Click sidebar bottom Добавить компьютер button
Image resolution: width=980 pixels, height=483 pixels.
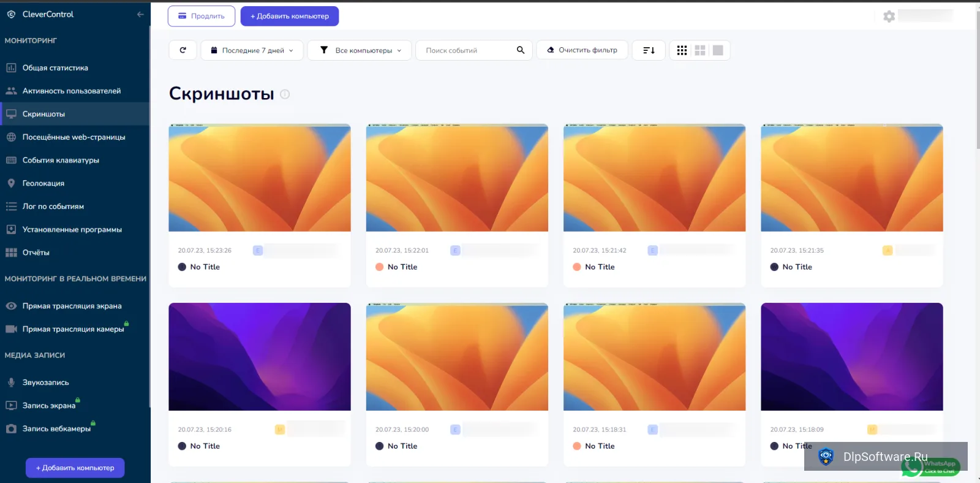coord(75,468)
